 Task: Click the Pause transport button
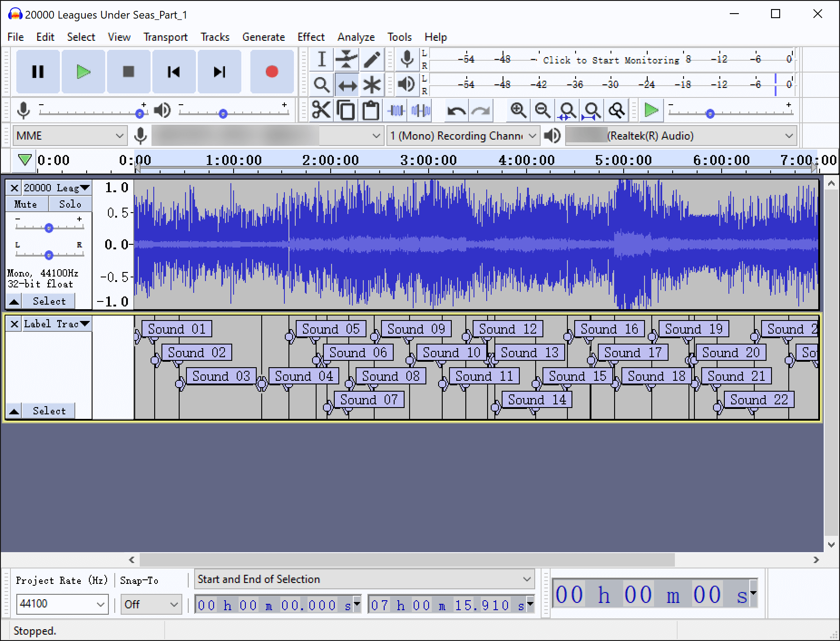[x=38, y=72]
